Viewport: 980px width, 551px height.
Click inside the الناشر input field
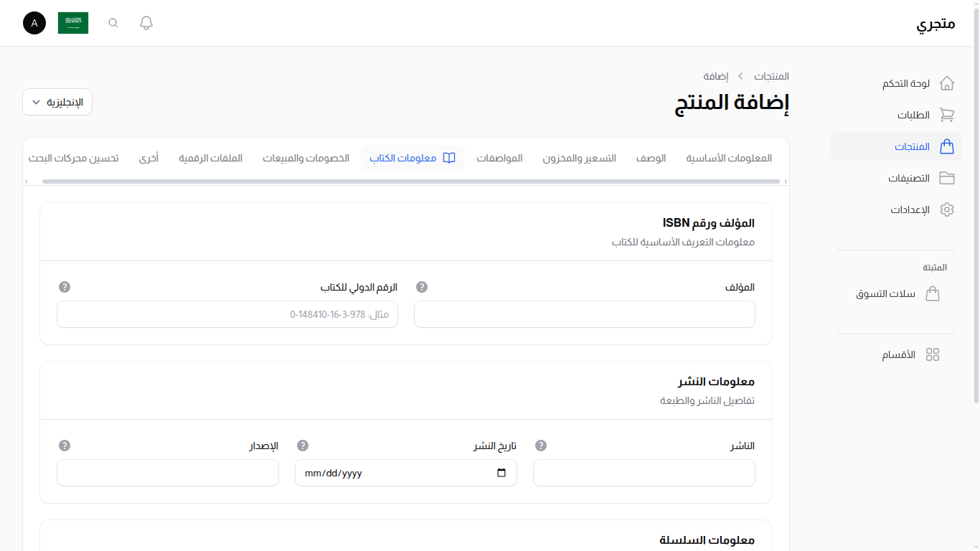(x=644, y=473)
